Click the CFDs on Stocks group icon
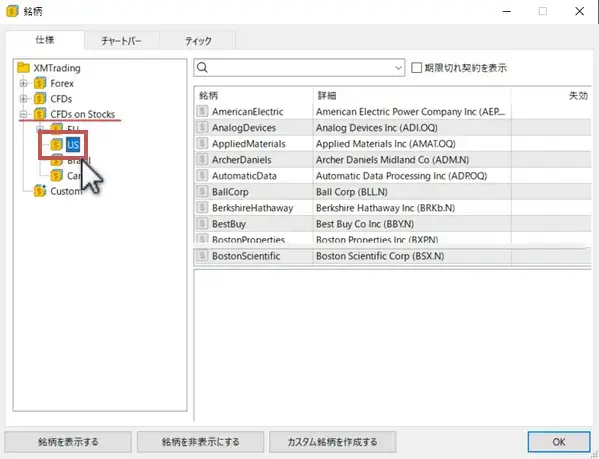 40,114
